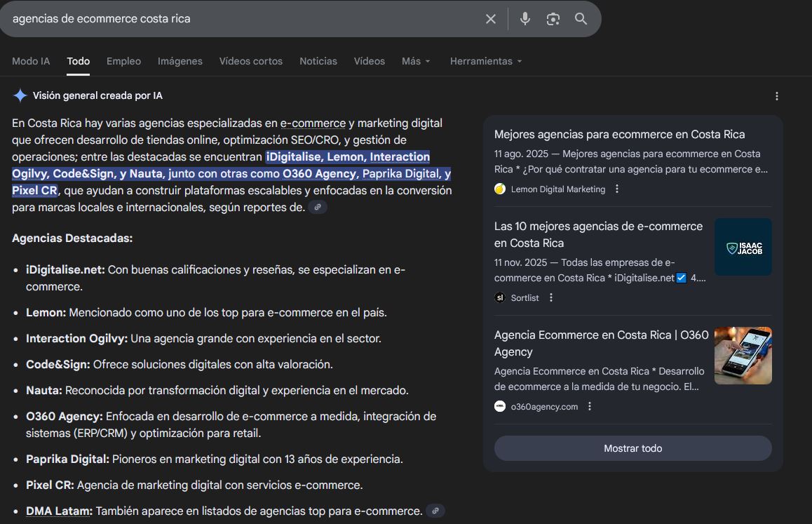Clear the search query with the X icon
This screenshot has height=524, width=812.
coord(491,19)
